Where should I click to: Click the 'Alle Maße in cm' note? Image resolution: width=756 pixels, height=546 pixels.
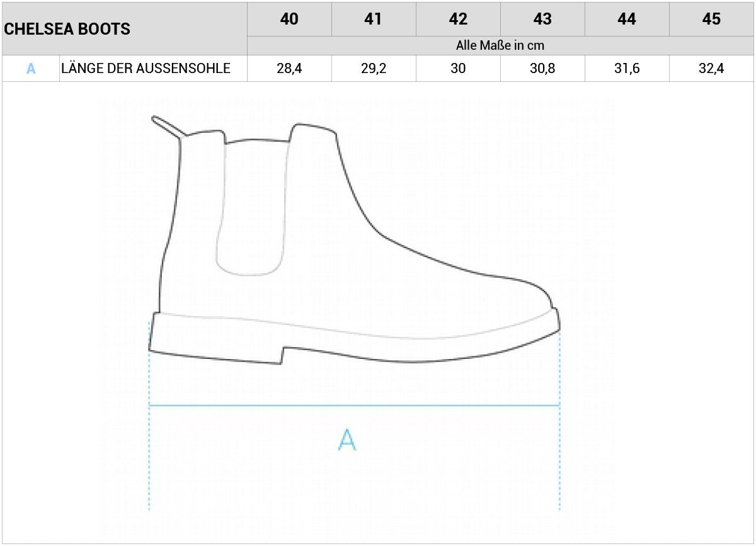click(x=500, y=45)
